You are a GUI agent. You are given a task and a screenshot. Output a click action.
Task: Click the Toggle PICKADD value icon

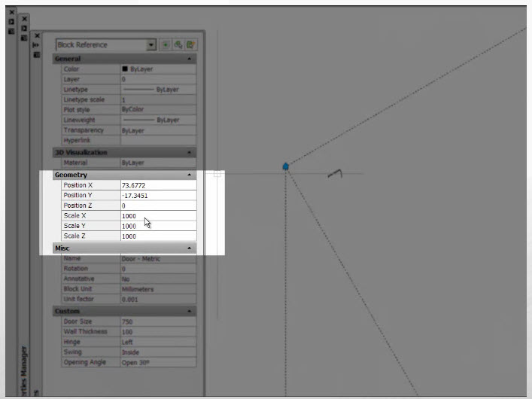click(166, 45)
